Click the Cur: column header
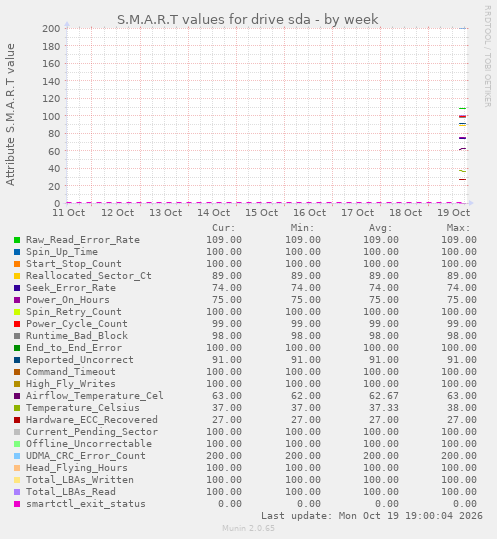Image resolution: width=497 pixels, height=539 pixels. 224,228
